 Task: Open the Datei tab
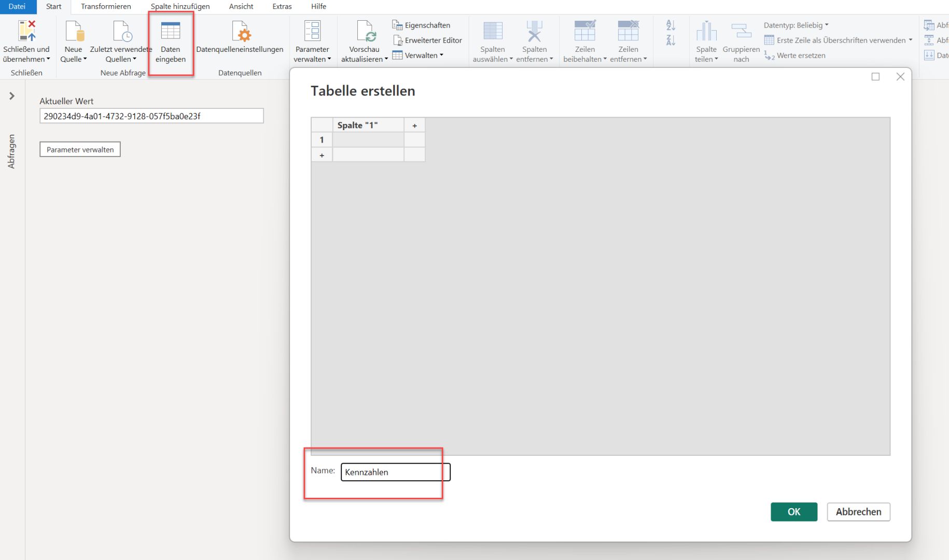pos(17,7)
